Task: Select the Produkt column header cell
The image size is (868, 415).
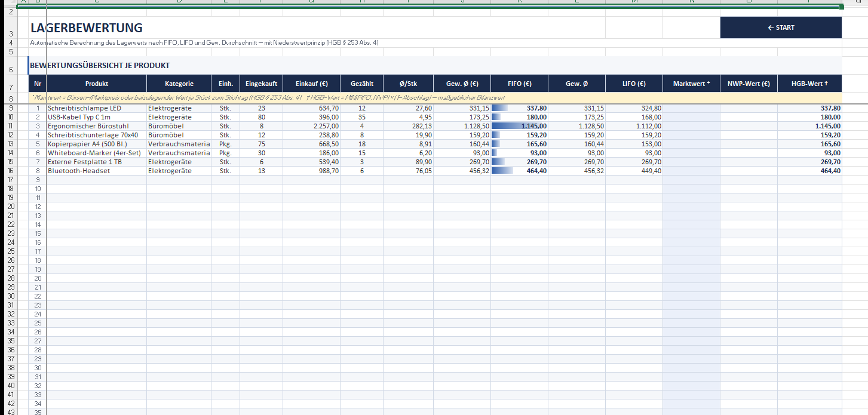Action: pos(97,84)
